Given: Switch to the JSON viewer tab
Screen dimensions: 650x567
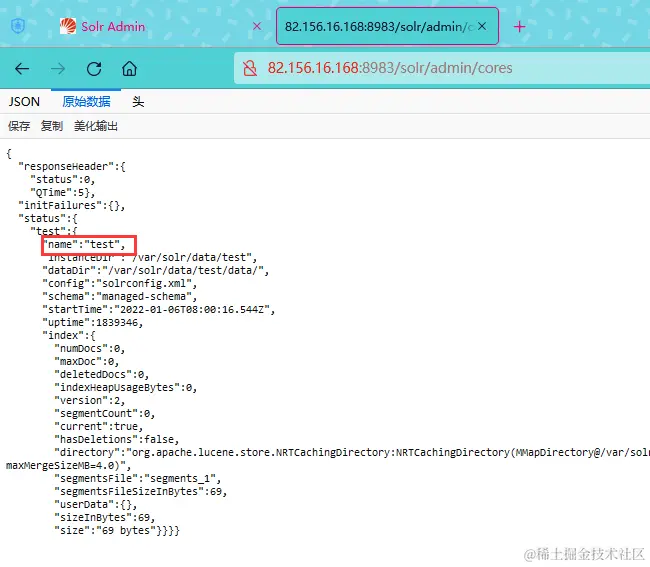Looking at the screenshot, I should click(x=24, y=102).
